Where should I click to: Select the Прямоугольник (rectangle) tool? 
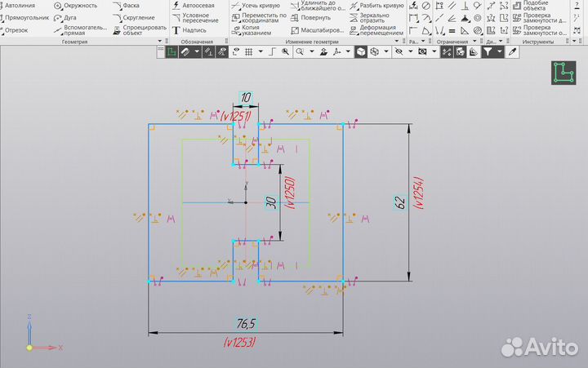pos(28,17)
